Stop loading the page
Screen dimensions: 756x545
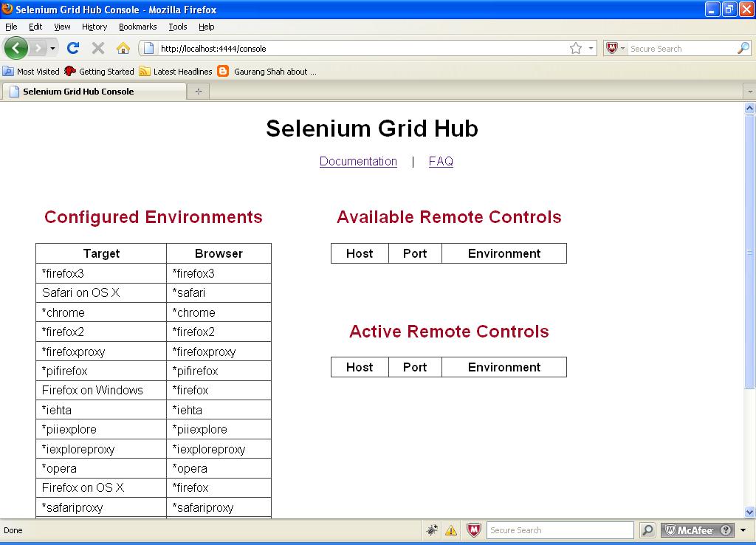[x=97, y=48]
